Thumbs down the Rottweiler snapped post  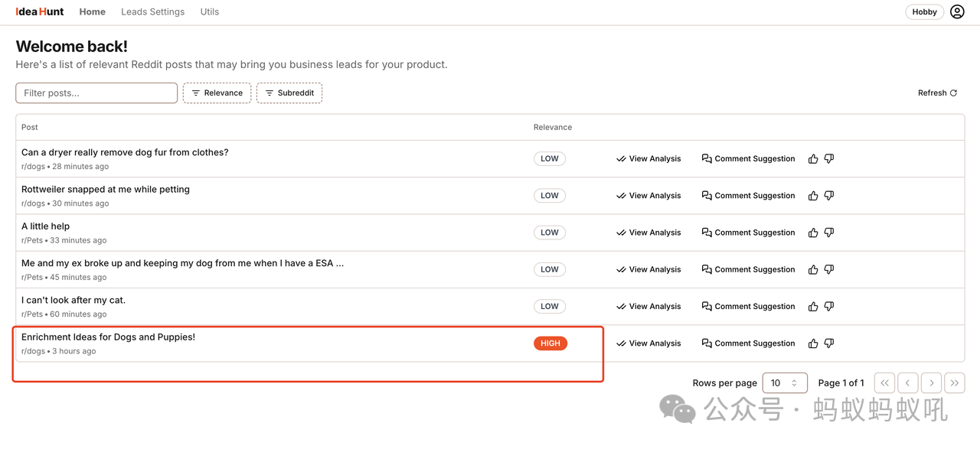828,196
